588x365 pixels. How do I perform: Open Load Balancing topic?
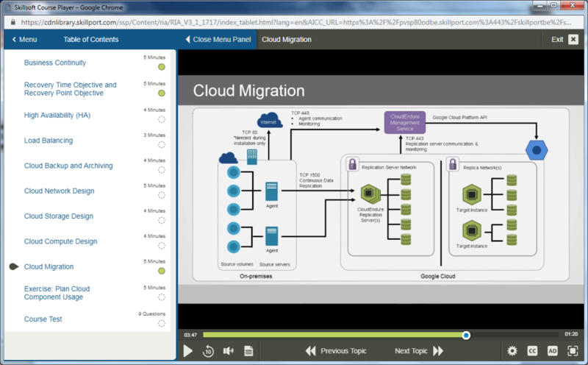coord(49,141)
